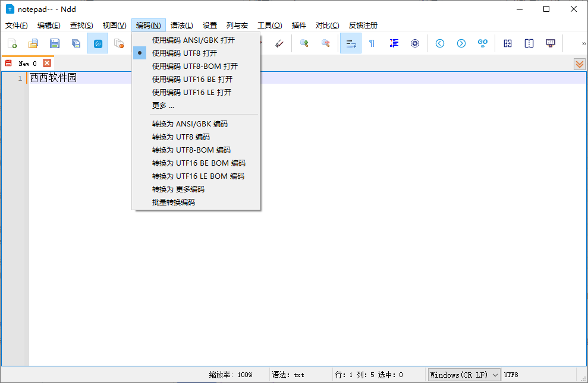The height and width of the screenshot is (383, 588).
Task: Select 使用编码 UTF8-BOM 打开
Action: pyautogui.click(x=196, y=67)
